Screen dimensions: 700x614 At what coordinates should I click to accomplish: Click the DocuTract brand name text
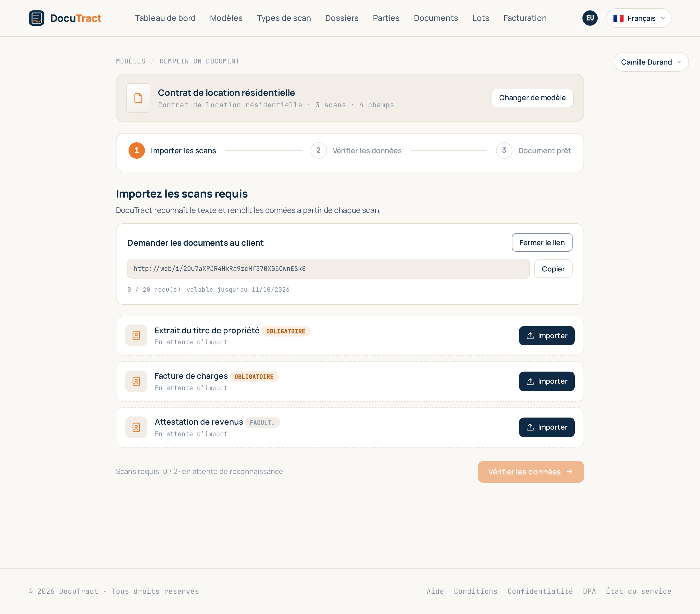pyautogui.click(x=76, y=18)
